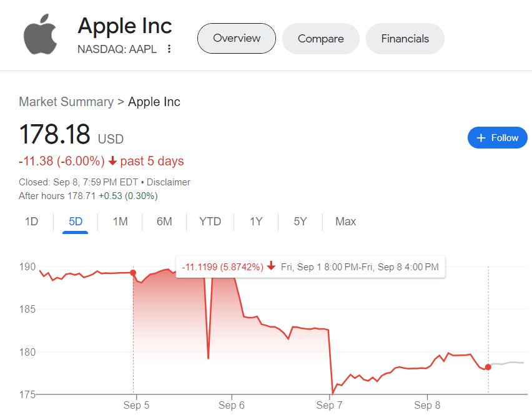Select the 5D time range tab
Viewport: 532px width, 415px height.
tap(75, 222)
